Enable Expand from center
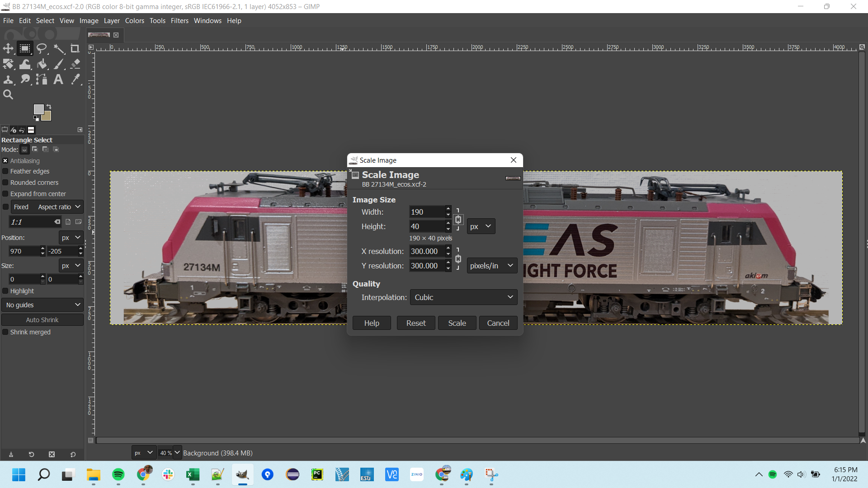868x488 pixels. (x=5, y=194)
